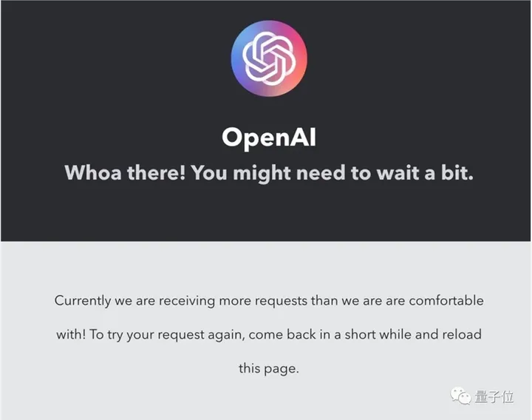Click the word "with!" starting second line
532x420 pixels.
71,334
